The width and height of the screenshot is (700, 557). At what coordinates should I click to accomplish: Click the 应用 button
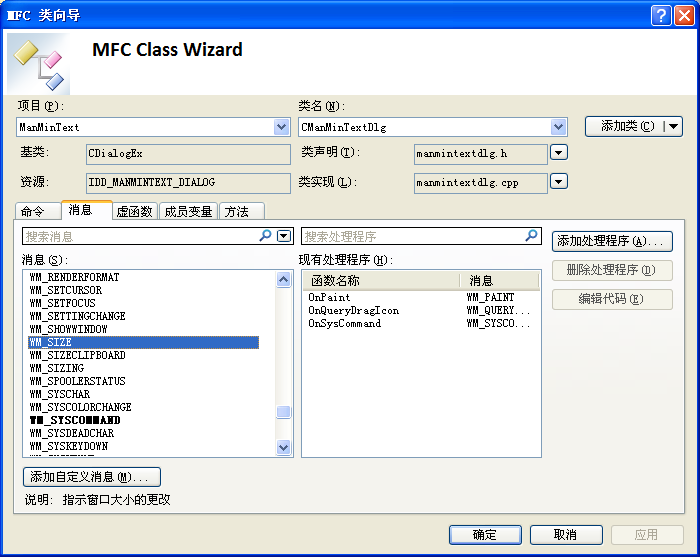[647, 535]
